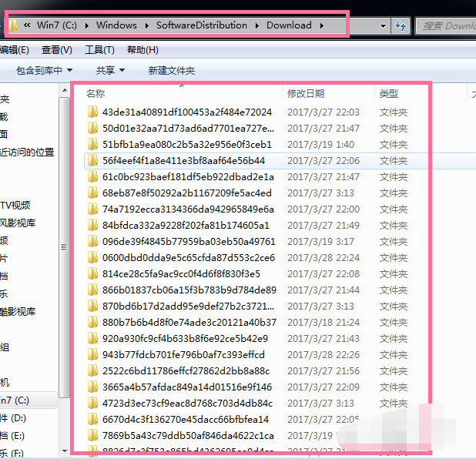476x459 pixels.
Task: Select folder icon for 3665a4b57afdac849a14d01516e9f146
Action: tap(92, 387)
